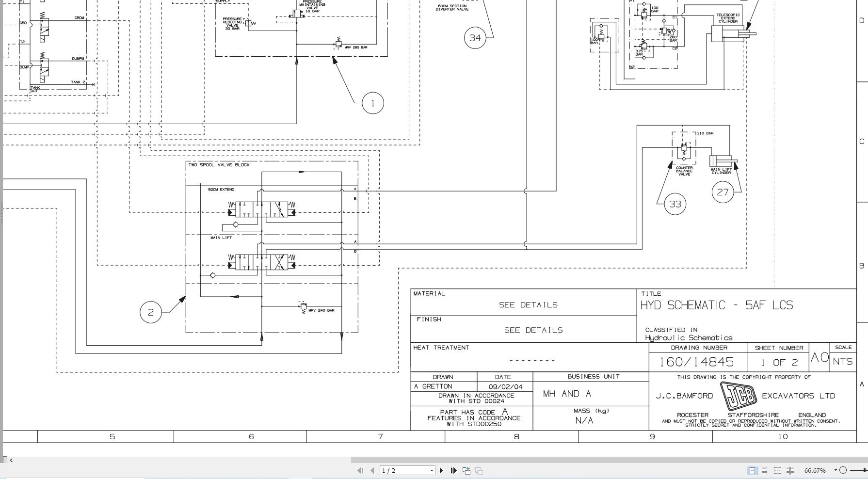This screenshot has height=479, width=868.
Task: Click the zoom out minus button
Action: 843,470
